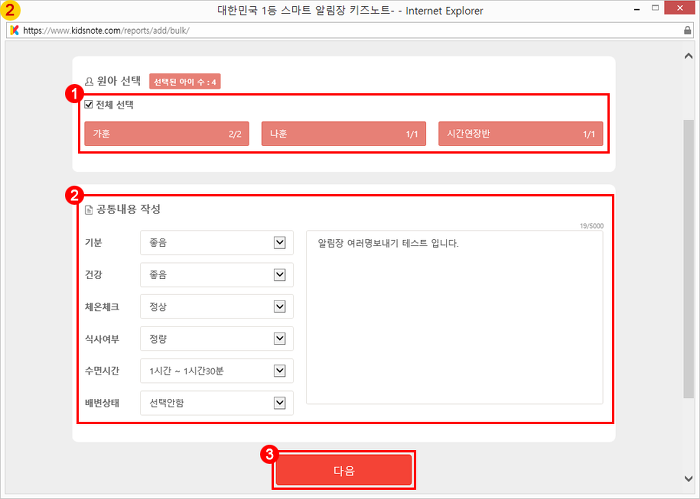Image resolution: width=700 pixels, height=499 pixels.
Task: Click the kidsnote URL address bar
Action: [x=350, y=30]
